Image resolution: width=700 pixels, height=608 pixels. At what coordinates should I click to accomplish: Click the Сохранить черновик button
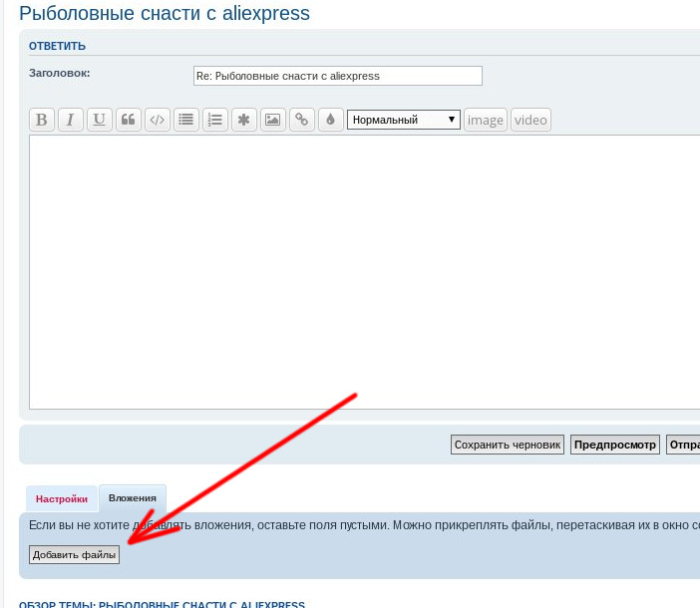coord(507,445)
